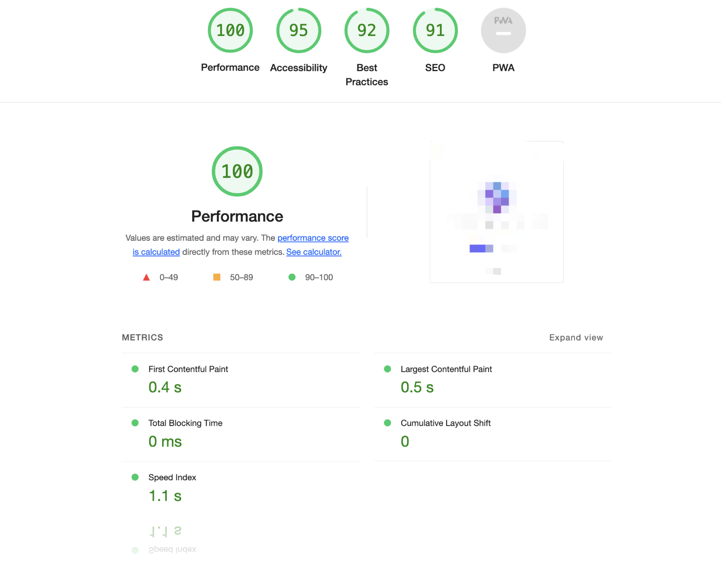Expand the Cumulative Layout Shift metric
The image size is (721, 588).
click(446, 423)
